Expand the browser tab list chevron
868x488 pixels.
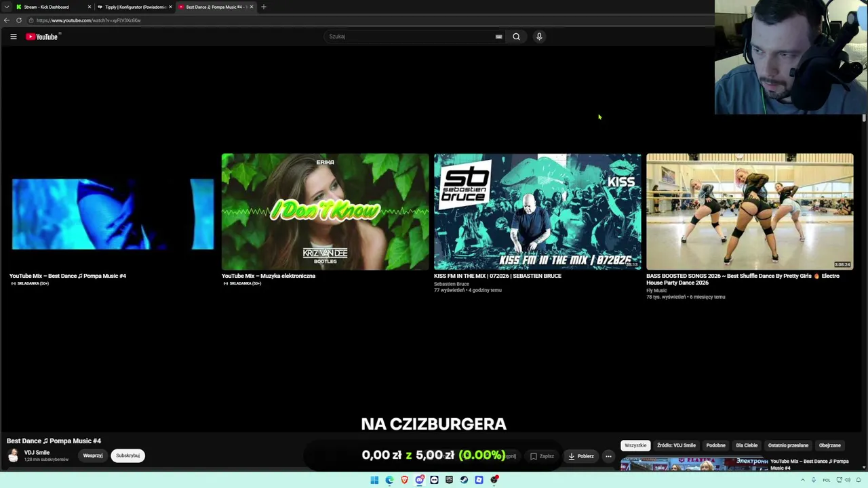tap(7, 7)
